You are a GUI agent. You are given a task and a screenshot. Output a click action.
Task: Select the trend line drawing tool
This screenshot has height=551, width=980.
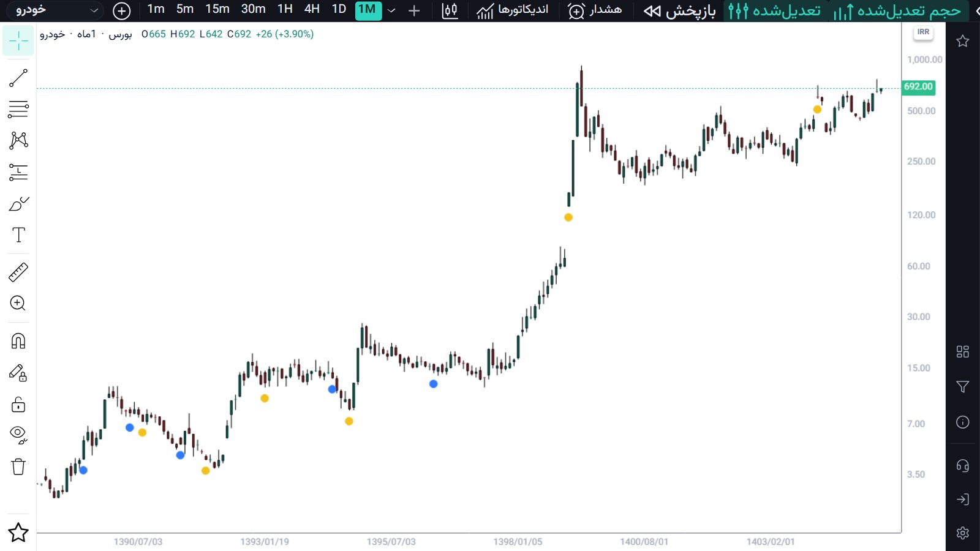pyautogui.click(x=18, y=78)
